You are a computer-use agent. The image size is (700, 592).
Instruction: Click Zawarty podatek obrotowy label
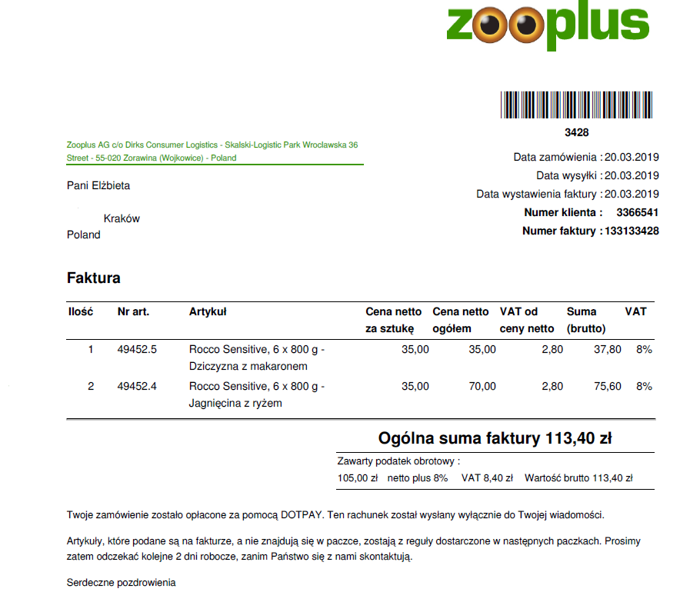398,461
